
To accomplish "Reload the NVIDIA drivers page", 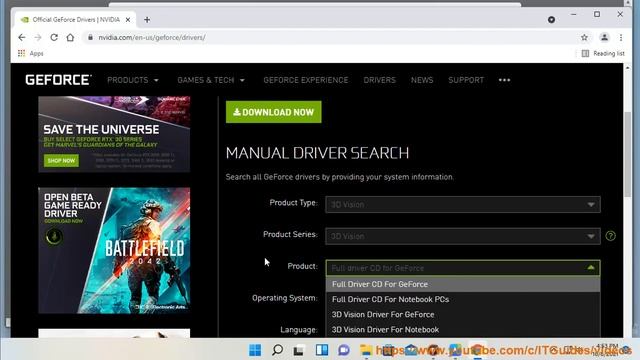I will (x=54, y=37).
